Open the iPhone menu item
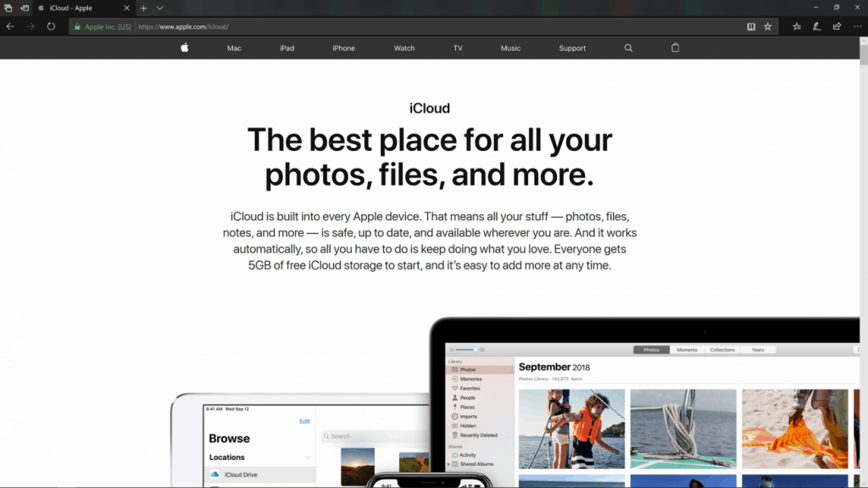This screenshot has width=868, height=488. [344, 48]
